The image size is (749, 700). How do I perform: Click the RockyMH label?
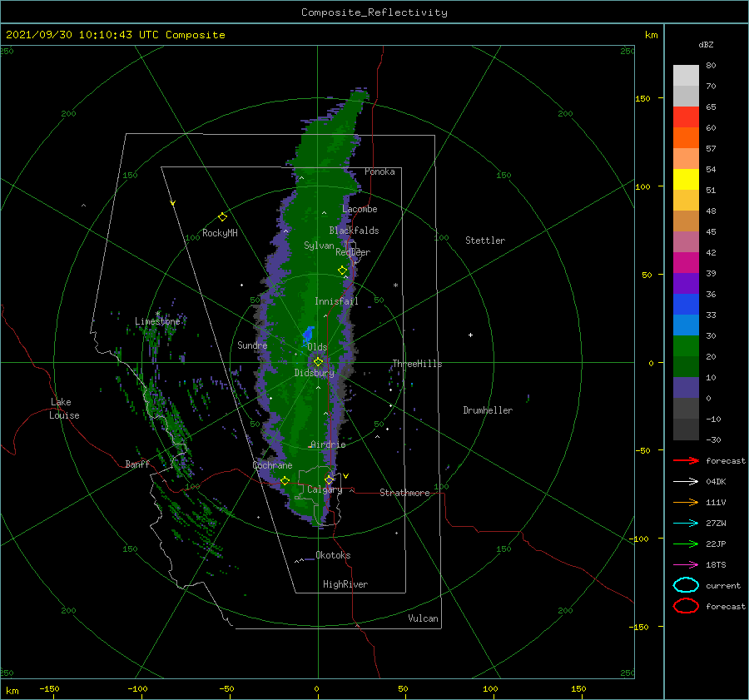point(220,233)
